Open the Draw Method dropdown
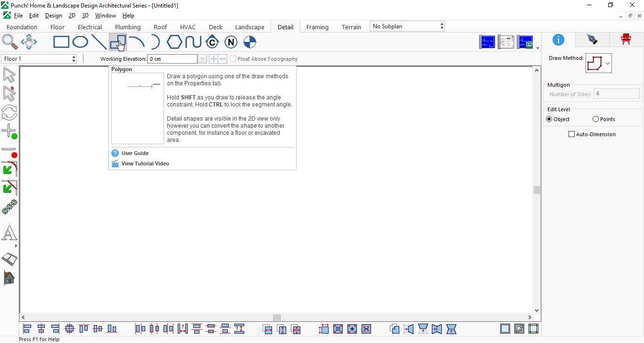The height and width of the screenshot is (343, 644). pyautogui.click(x=599, y=63)
